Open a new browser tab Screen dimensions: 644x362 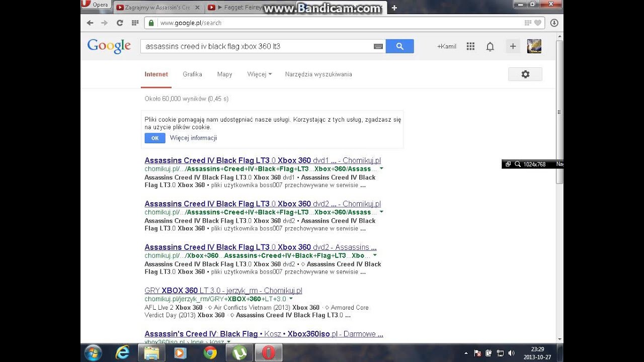click(394, 8)
